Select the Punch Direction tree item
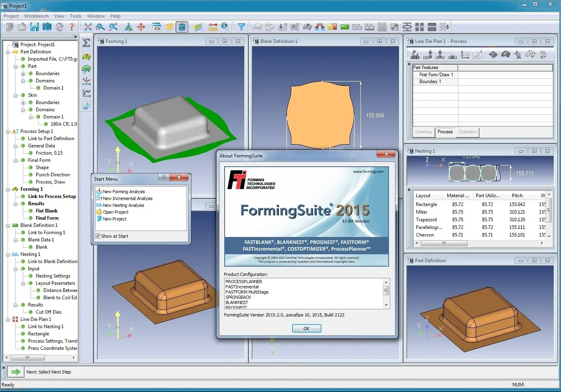Image resolution: width=561 pixels, height=392 pixels. pos(53,175)
